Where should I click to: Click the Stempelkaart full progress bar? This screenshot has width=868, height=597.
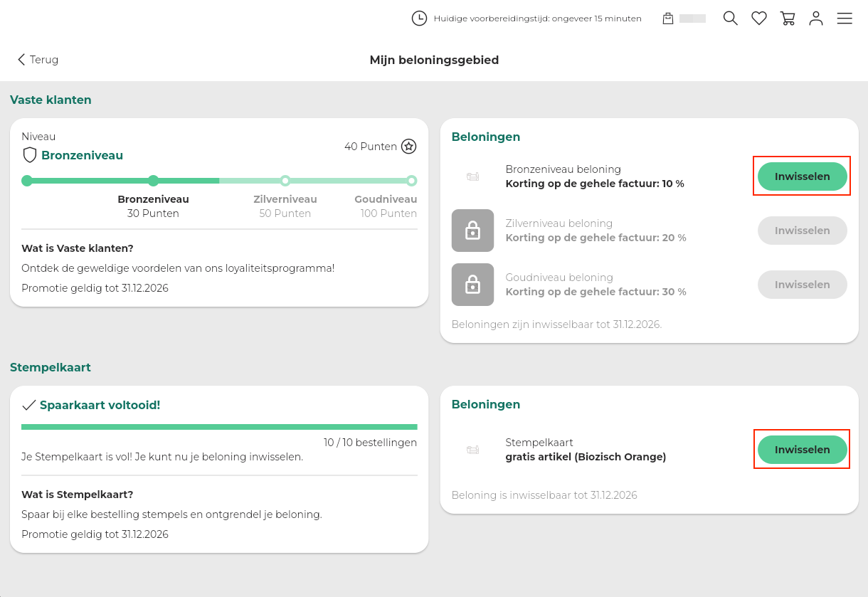219,427
